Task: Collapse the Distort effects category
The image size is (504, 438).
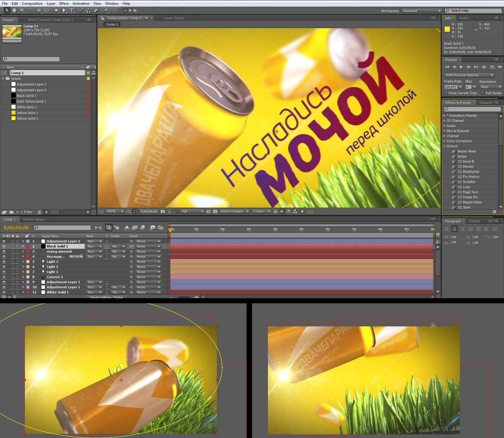Action: (x=445, y=146)
